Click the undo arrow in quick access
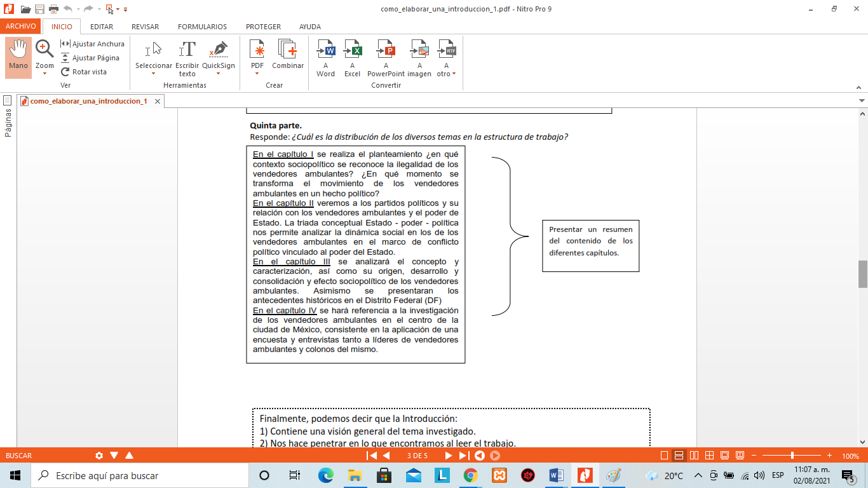This screenshot has height=488, width=868. click(68, 9)
